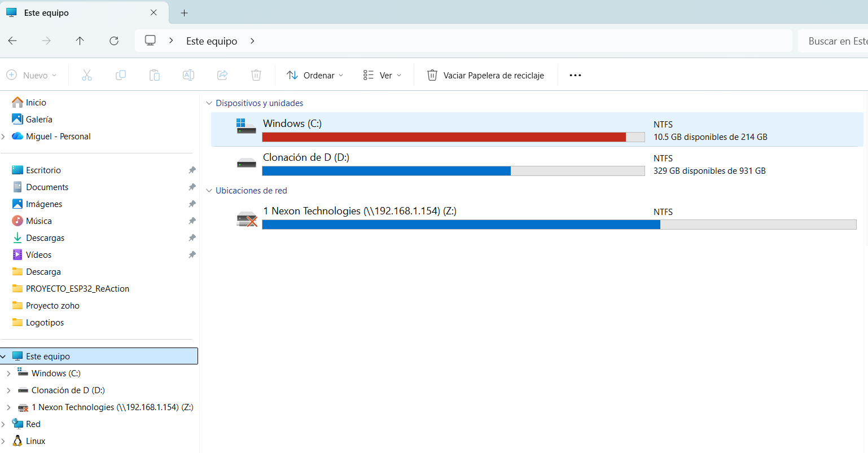
Task: Select the Nexon Technologies (Z:) network drive icon
Action: [247, 219]
